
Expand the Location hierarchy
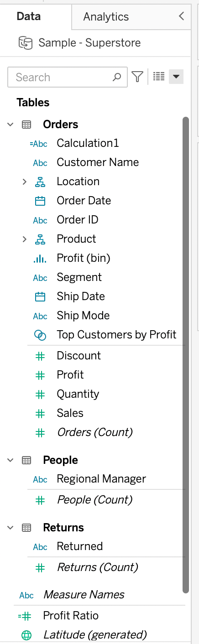(25, 182)
